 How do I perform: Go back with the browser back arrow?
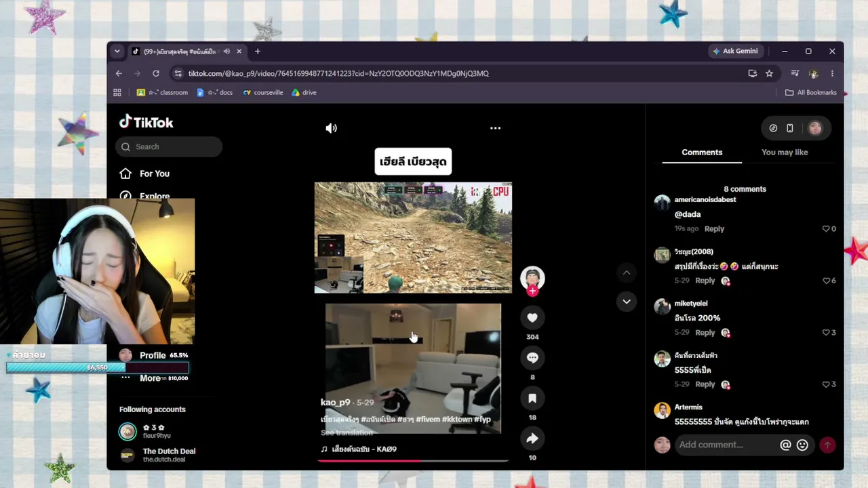119,73
